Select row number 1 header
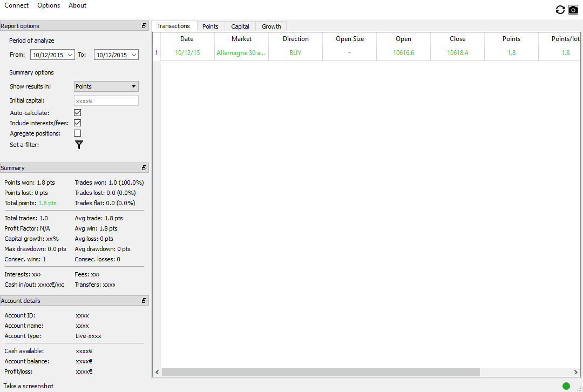This screenshot has height=392, width=583. (157, 53)
